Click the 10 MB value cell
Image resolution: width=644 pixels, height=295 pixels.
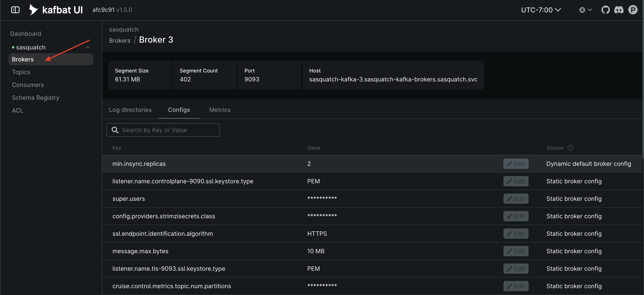coord(316,251)
